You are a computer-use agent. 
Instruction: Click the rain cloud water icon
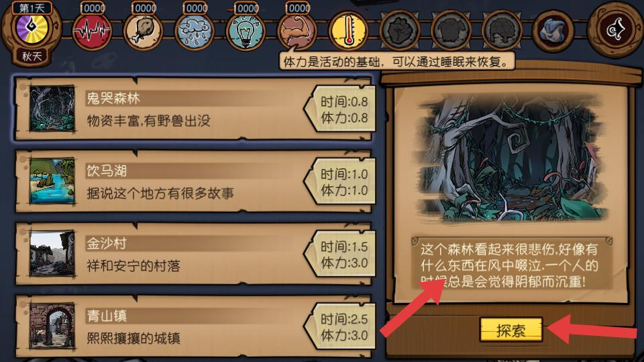(195, 31)
